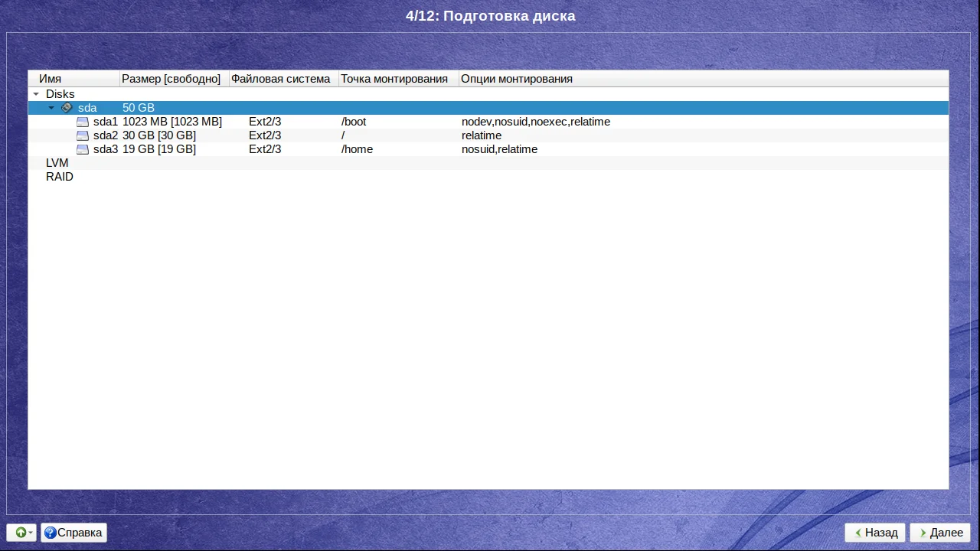The height and width of the screenshot is (551, 980).
Task: Open help via the Справка button
Action: (73, 533)
